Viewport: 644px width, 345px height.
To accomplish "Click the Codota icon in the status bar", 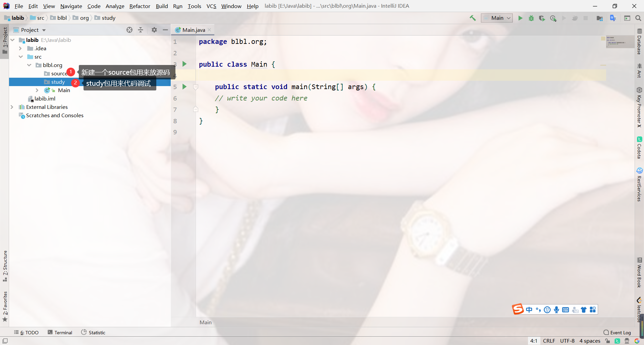I will click(617, 341).
